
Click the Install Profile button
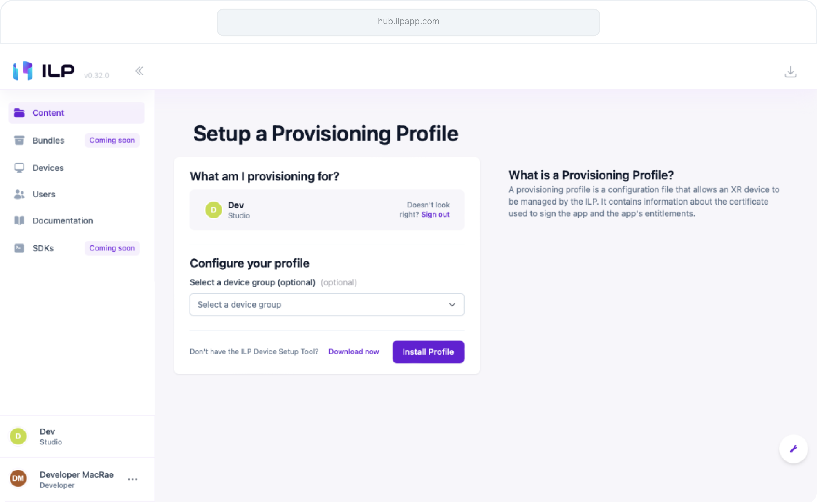point(428,352)
